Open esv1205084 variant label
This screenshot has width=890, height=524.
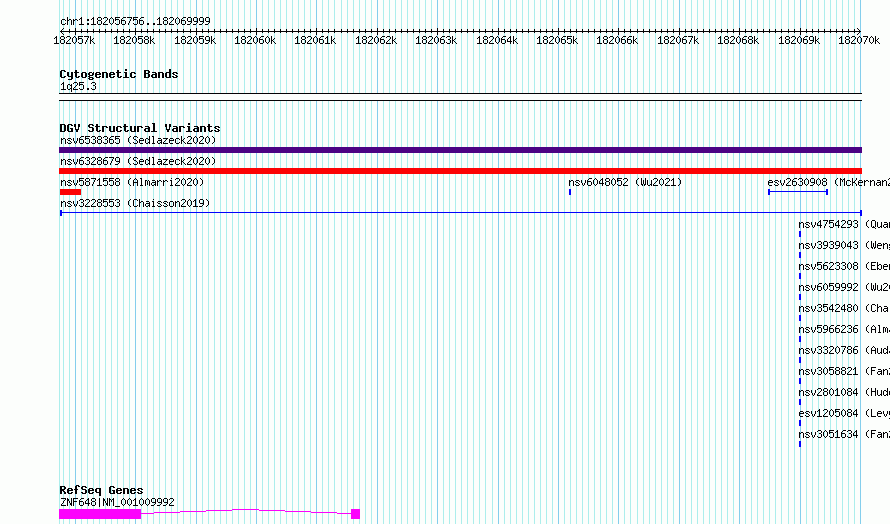(x=844, y=413)
